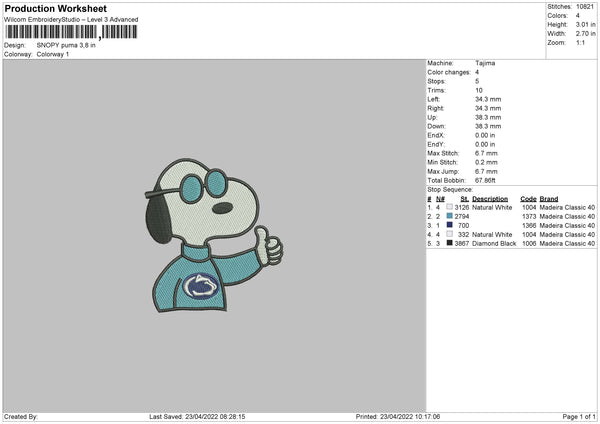Image resolution: width=600 pixels, height=424 pixels.
Task: Click the 'Up:' measurement label
Action: [x=432, y=117]
